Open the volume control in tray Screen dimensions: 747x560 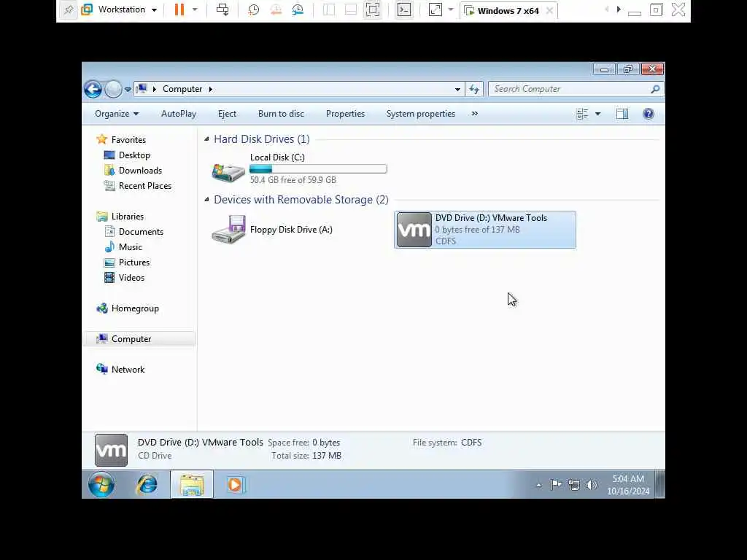coord(591,485)
